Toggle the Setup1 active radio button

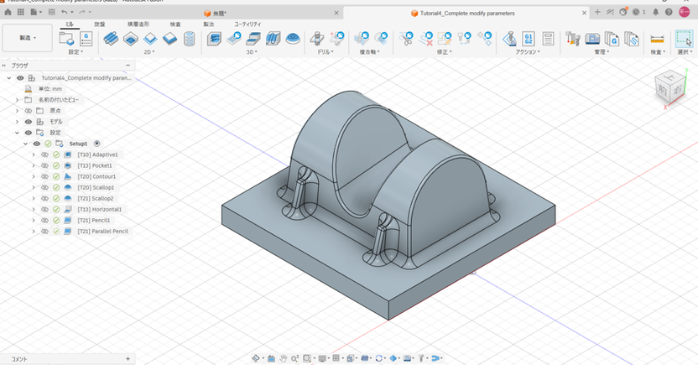[97, 143]
